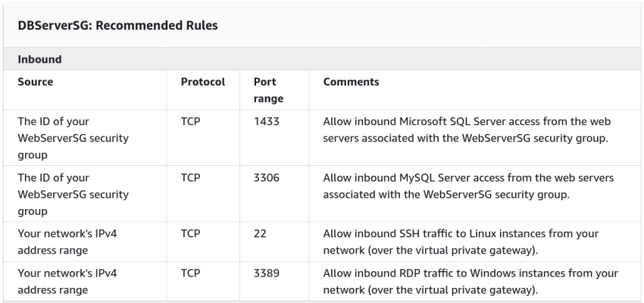Click the WebServerSG source cell in the 3306 row

click(73, 192)
